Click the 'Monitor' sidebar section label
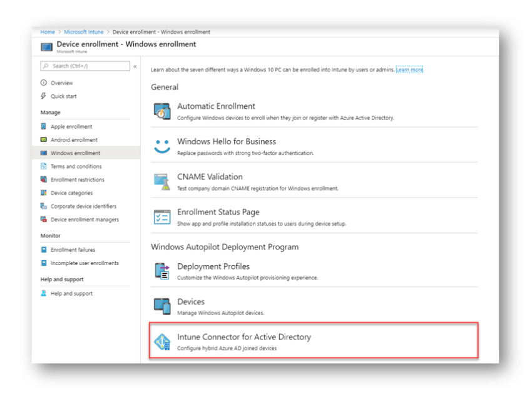 click(x=51, y=236)
